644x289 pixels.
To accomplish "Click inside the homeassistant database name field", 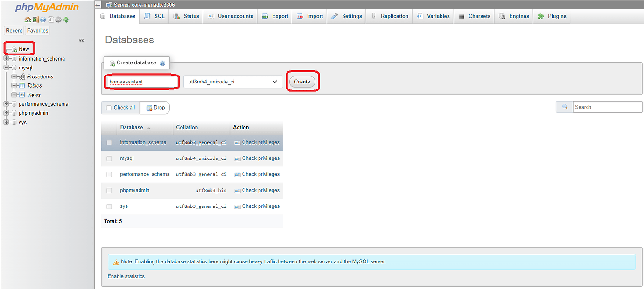I will 142,81.
